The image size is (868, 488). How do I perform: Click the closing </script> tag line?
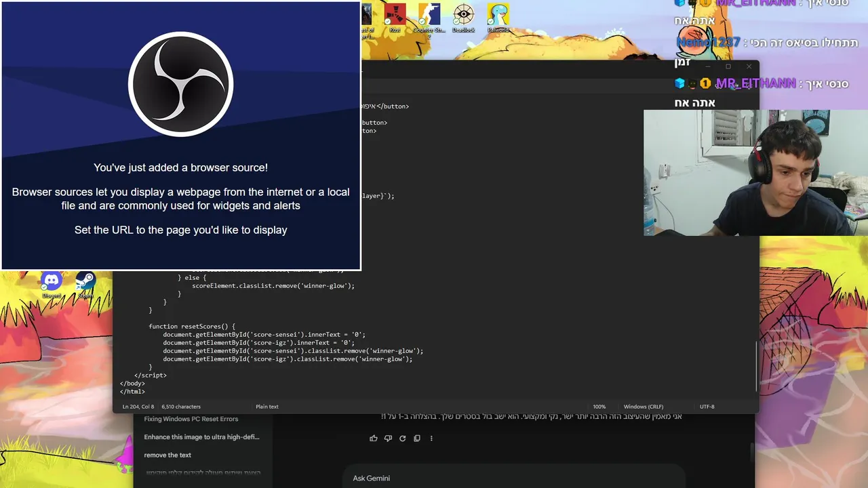[151, 375]
